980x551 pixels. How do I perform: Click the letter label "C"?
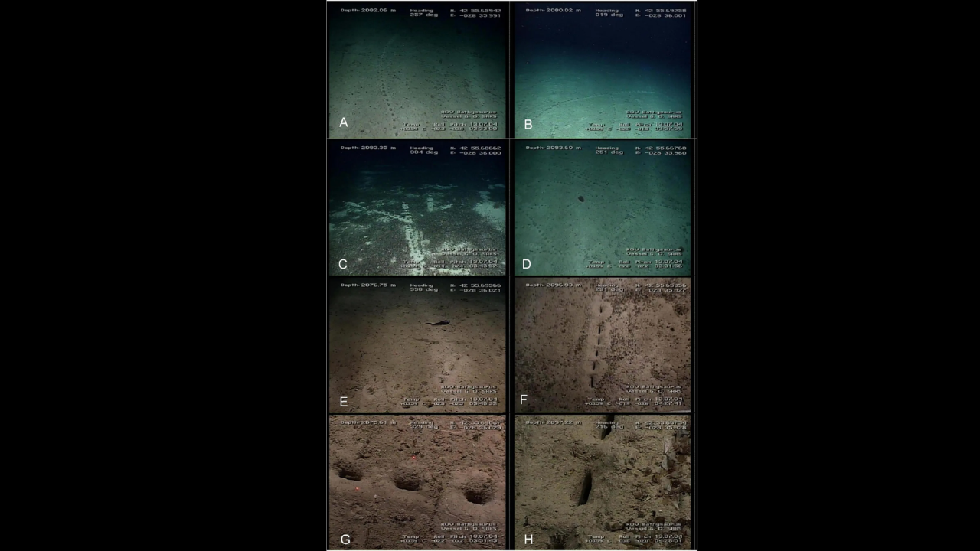(343, 264)
